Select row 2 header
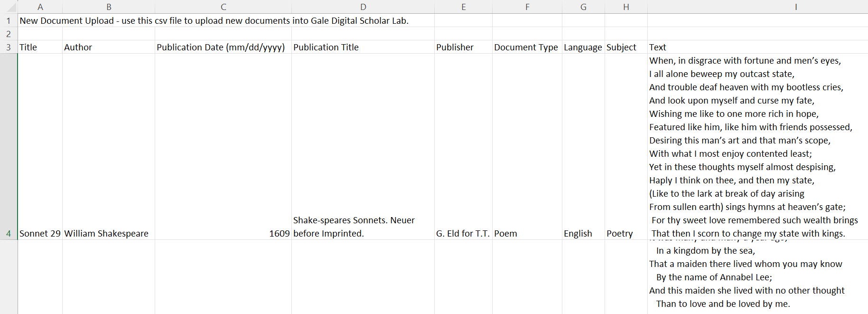Viewport: 868px width, 314px height. [9, 34]
